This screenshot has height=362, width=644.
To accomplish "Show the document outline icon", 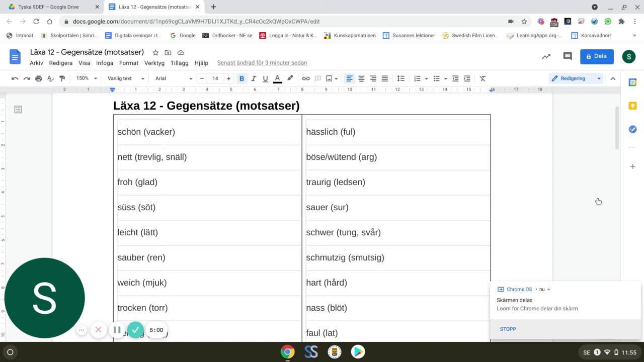I will coord(18,109).
